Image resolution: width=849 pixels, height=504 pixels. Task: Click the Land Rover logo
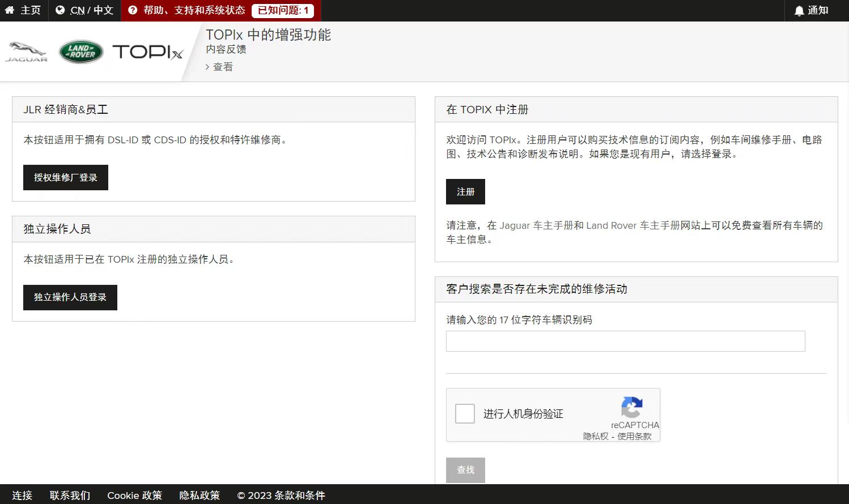81,52
